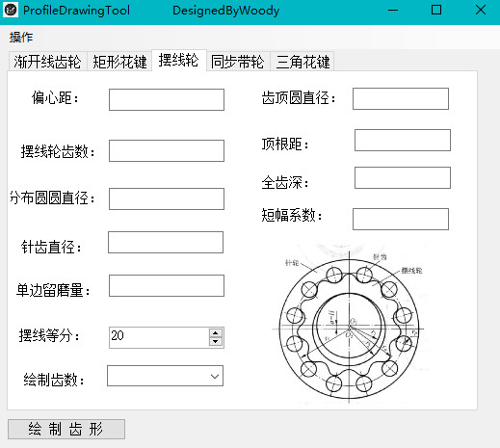
Task: Switch to the 渐开线齿轮 tab
Action: point(47,62)
